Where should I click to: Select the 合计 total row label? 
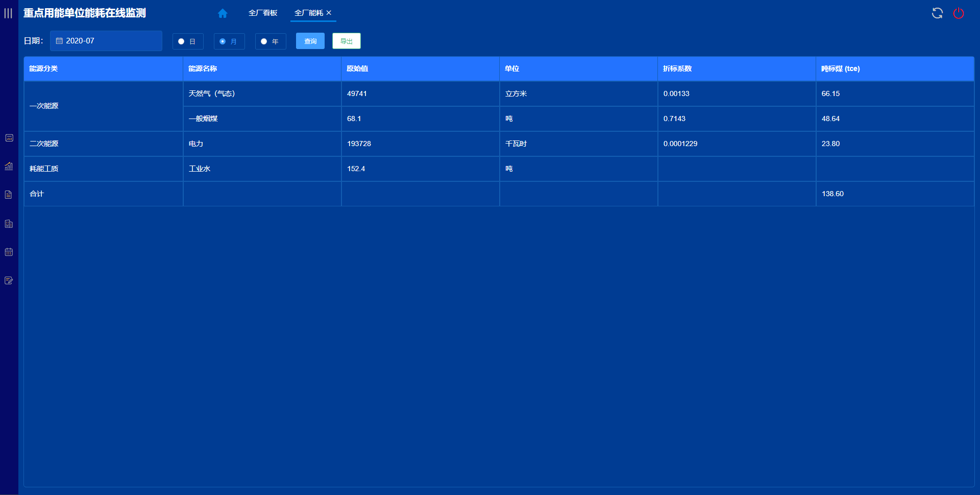pos(37,194)
